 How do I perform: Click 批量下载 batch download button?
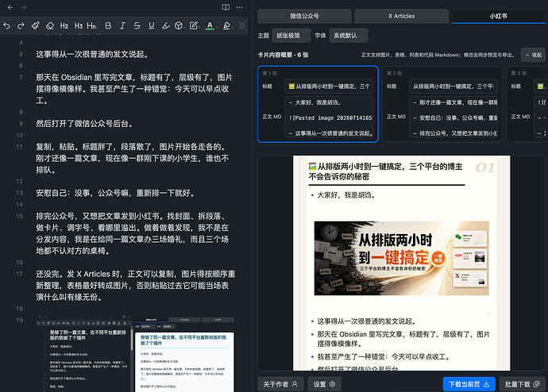click(x=522, y=384)
